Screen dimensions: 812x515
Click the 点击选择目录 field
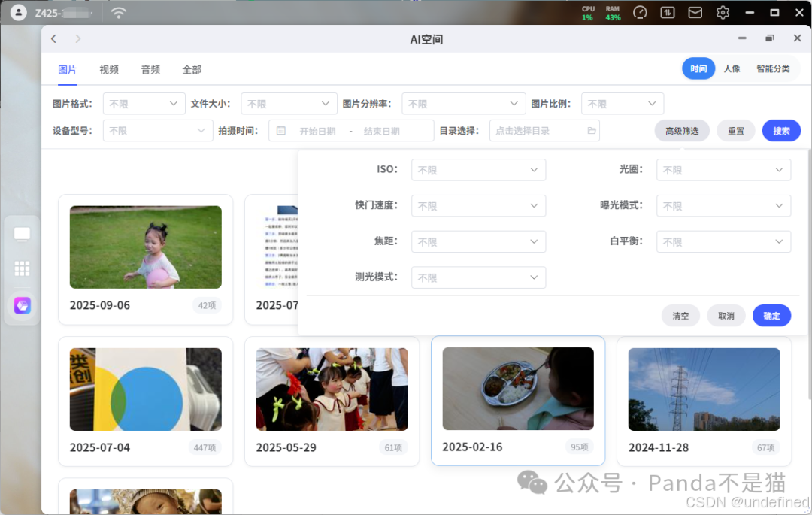point(544,130)
